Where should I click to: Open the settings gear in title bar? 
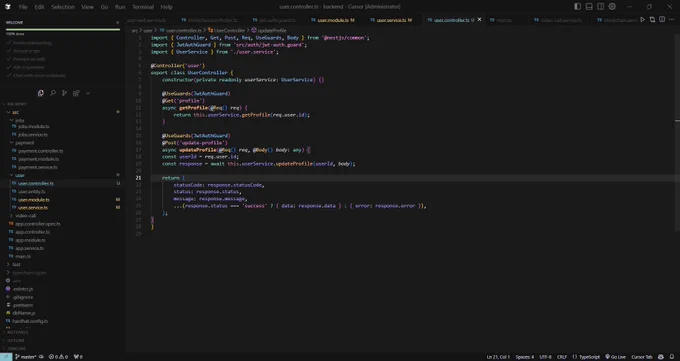[x=612, y=7]
